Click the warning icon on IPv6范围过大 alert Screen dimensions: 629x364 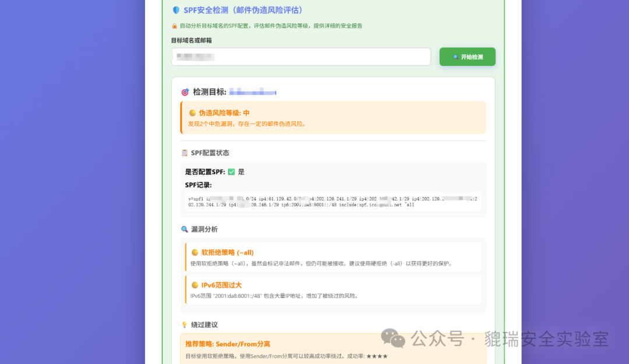195,285
